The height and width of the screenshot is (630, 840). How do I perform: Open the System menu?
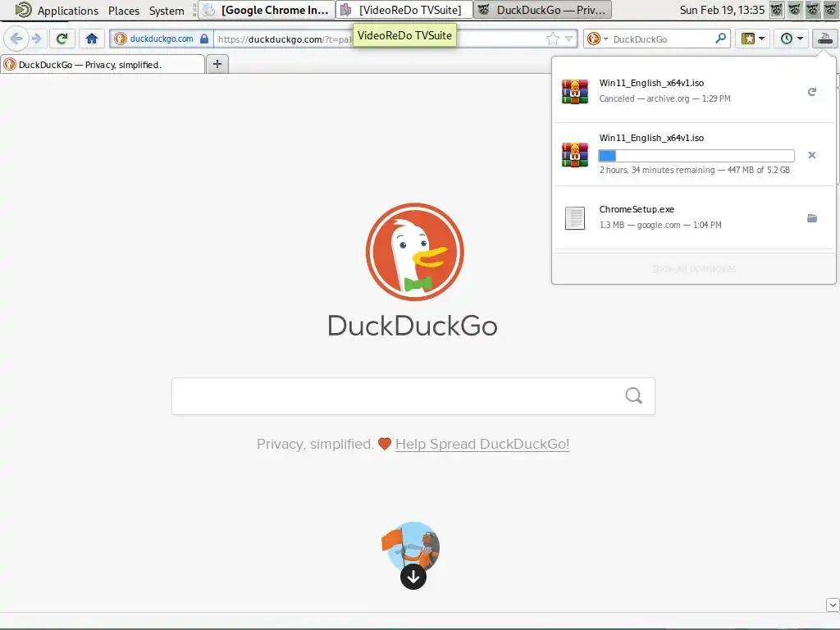click(167, 10)
